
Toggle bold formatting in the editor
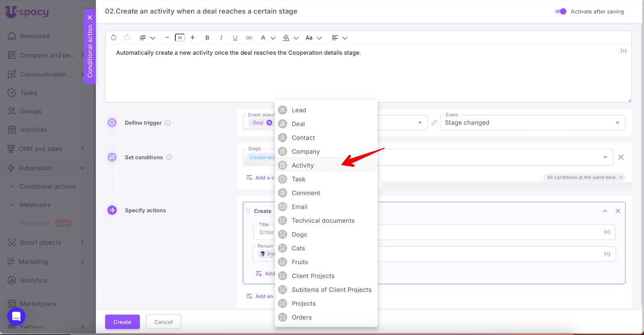coord(207,37)
